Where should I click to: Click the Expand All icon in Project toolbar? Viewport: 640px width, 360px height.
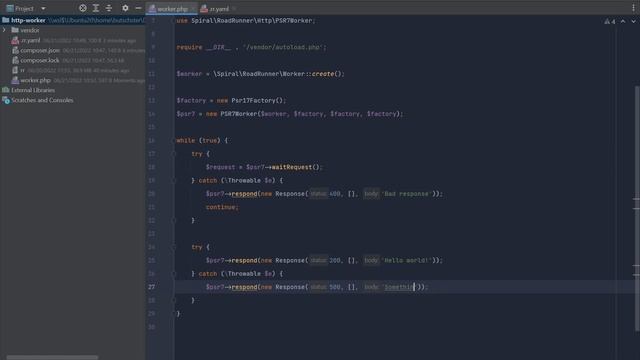pos(96,8)
